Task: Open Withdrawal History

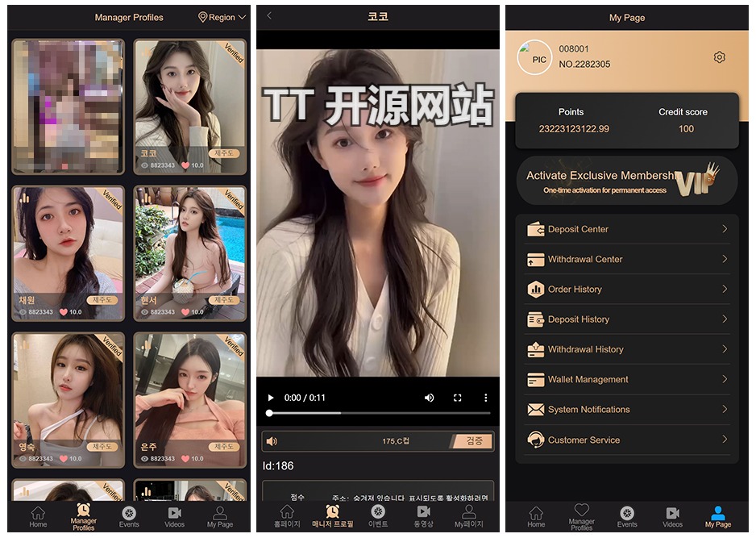Action: coord(627,349)
